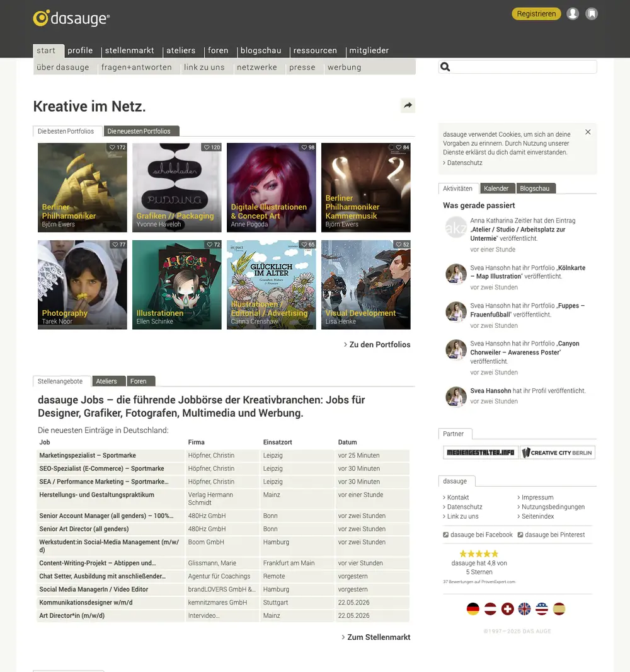Image resolution: width=630 pixels, height=672 pixels.
Task: Open dasauge bei Facebook link
Action: click(478, 535)
